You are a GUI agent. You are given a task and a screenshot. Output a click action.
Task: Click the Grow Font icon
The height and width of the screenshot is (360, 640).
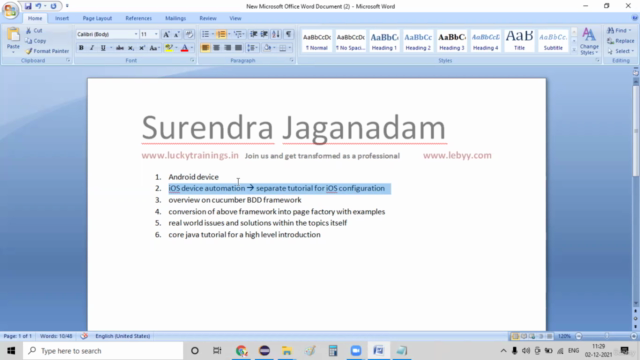[x=166, y=34]
